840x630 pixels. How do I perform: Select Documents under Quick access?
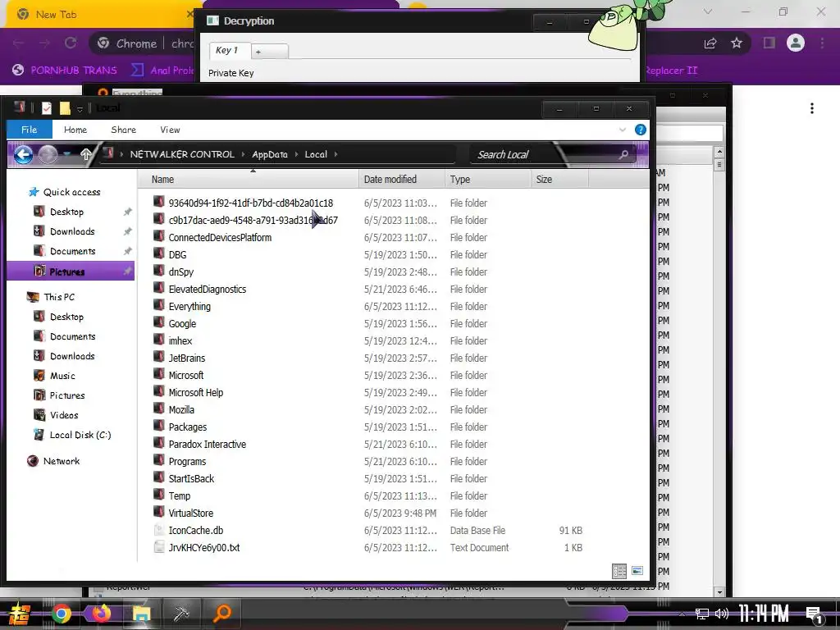(72, 251)
